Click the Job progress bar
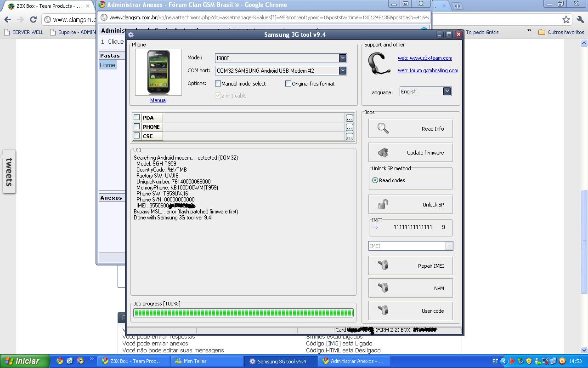The width and height of the screenshot is (588, 368). (243, 313)
